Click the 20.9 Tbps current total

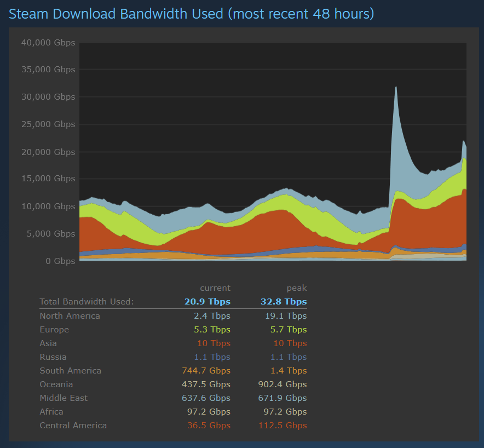(208, 302)
